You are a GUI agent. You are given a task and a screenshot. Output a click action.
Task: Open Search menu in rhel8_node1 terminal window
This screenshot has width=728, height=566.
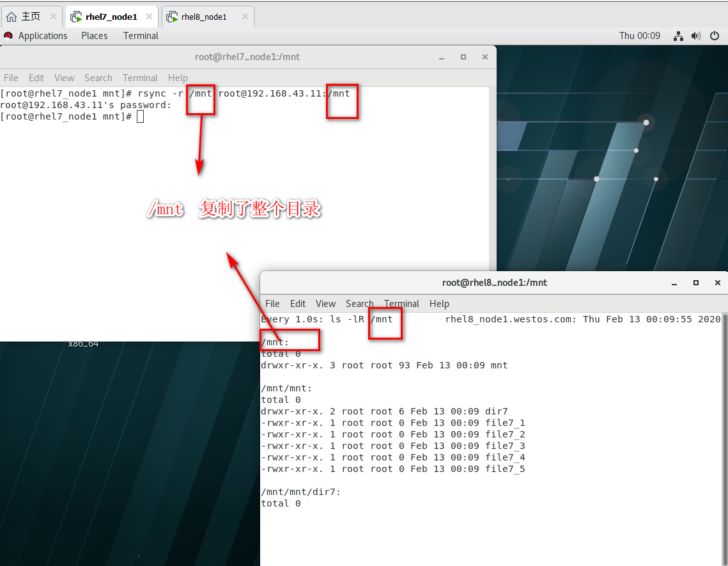(359, 303)
